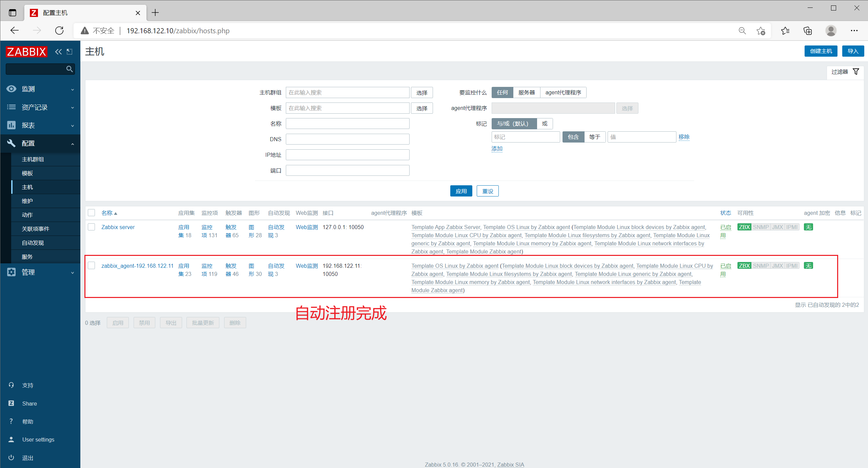Open 关联项事件 in the sidebar
This screenshot has height=468, width=868.
(35, 229)
